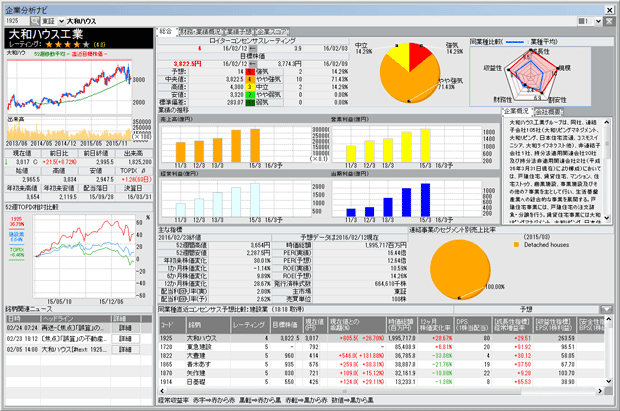Screen dimensions: 620x411
Task: Open the layout number dropdown at top right
Action: click(598, 21)
